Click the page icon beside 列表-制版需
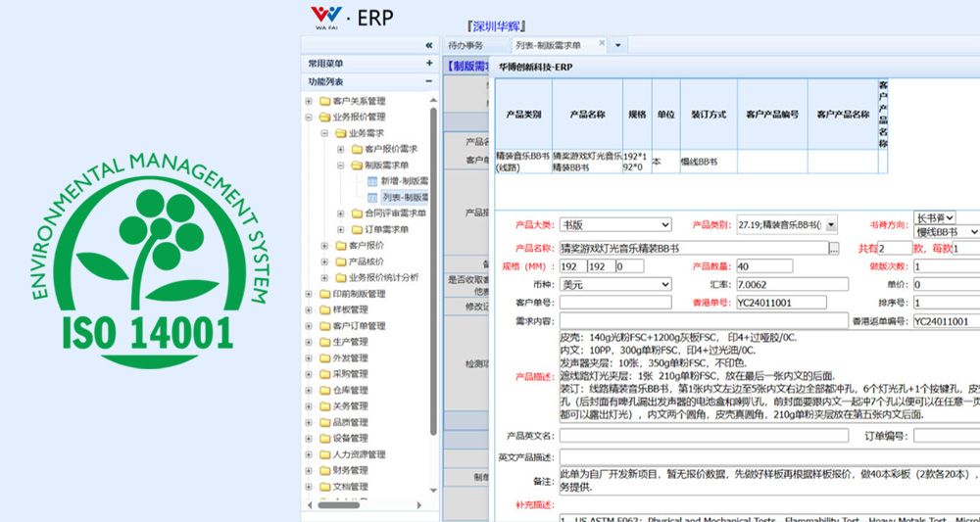 pos(372,197)
